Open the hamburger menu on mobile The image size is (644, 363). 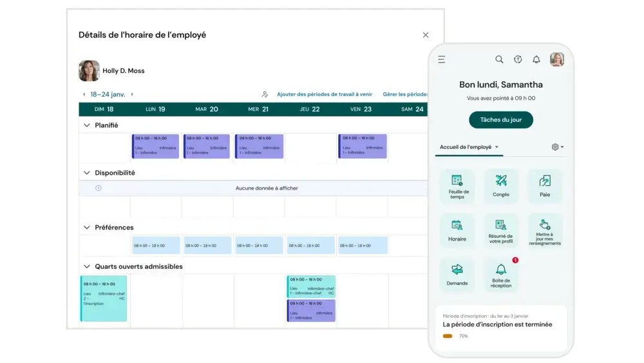click(442, 59)
